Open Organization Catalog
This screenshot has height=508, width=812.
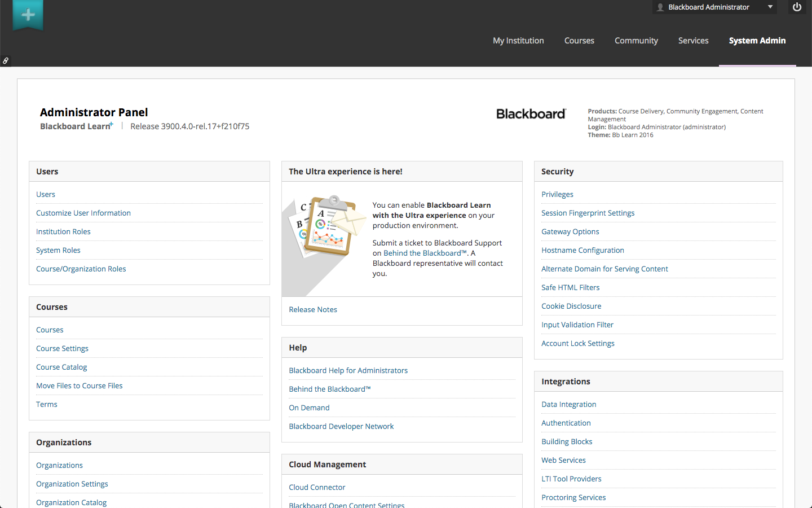(71, 502)
